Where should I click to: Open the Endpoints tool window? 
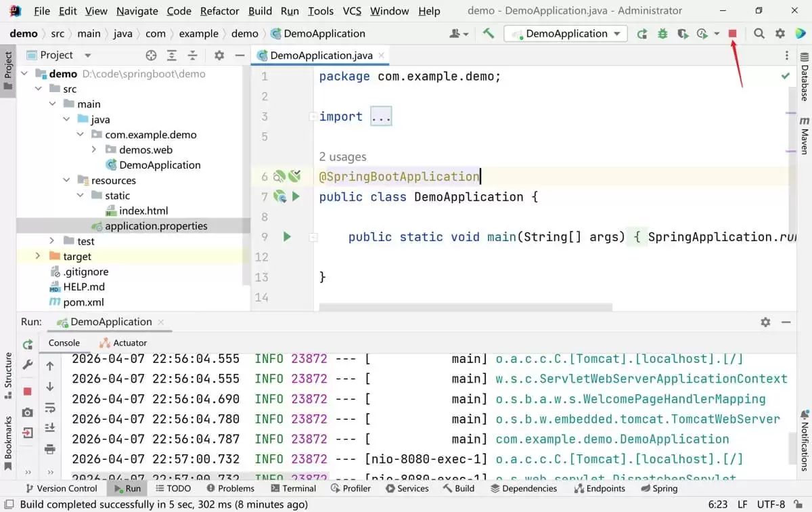point(600,488)
